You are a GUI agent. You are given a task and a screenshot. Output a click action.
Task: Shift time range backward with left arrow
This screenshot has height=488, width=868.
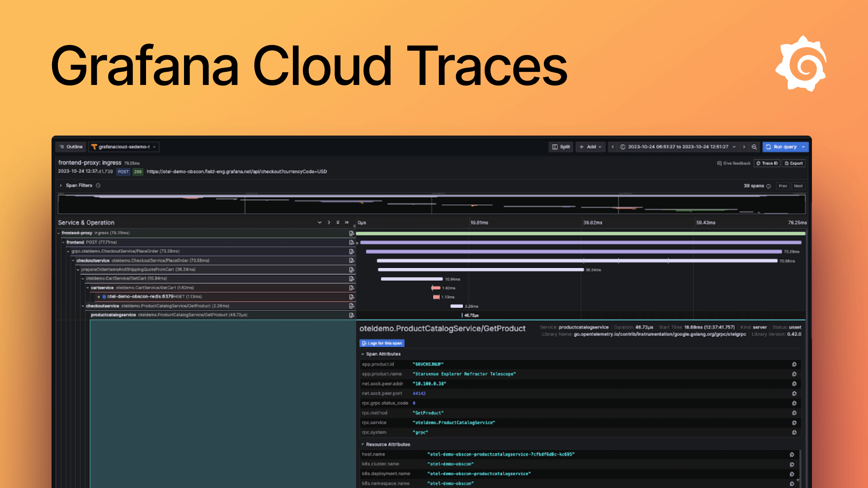(613, 147)
